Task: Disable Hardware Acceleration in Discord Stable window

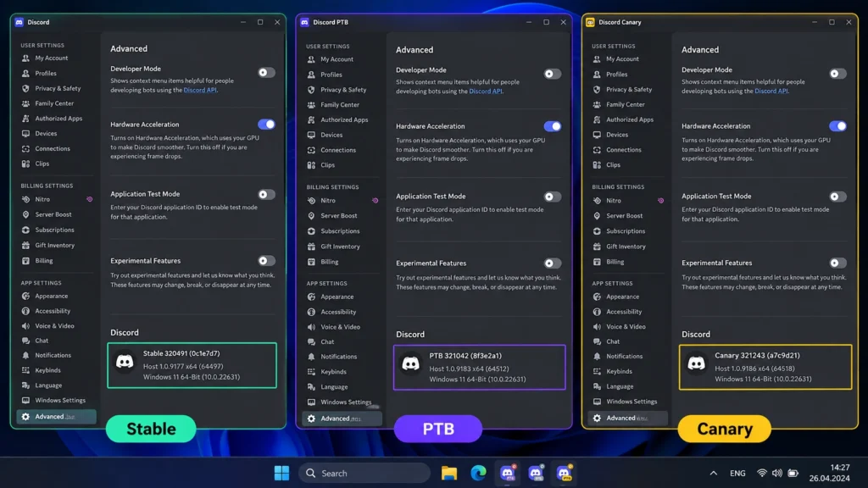Action: point(266,124)
